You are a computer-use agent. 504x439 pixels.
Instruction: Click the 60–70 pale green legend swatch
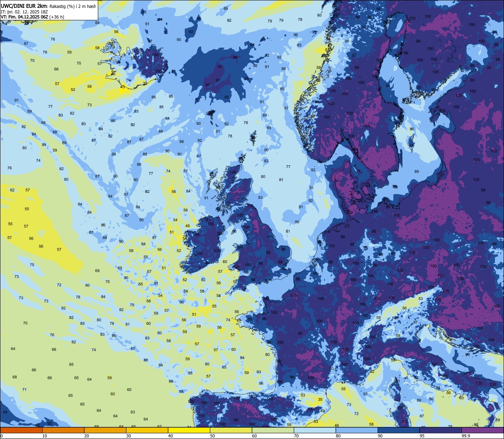[273, 430]
